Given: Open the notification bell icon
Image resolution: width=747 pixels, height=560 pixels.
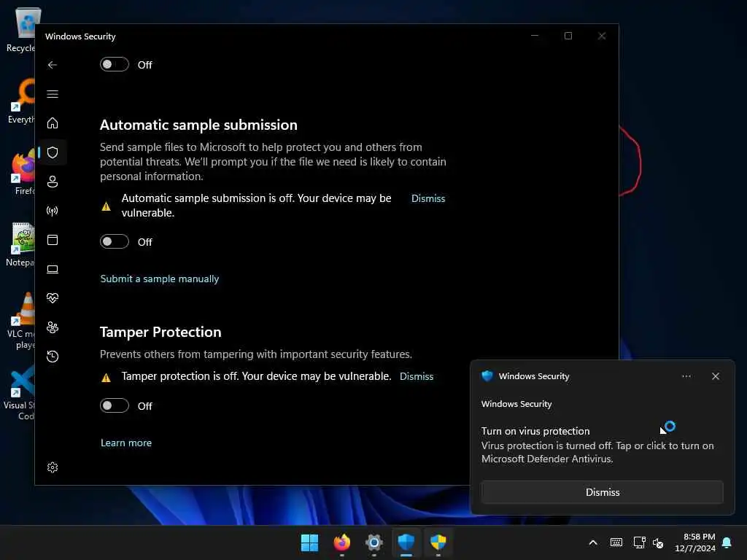Looking at the screenshot, I should tap(727, 542).
